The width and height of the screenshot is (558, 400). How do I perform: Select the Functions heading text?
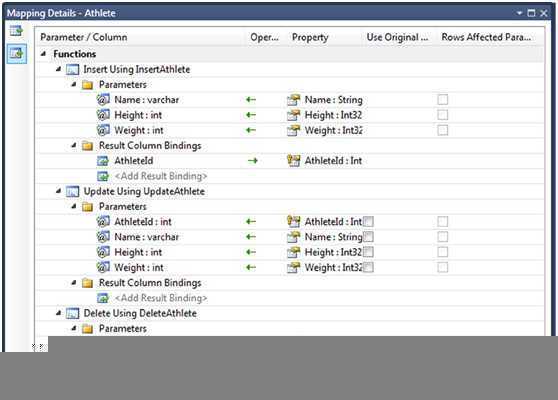[75, 54]
